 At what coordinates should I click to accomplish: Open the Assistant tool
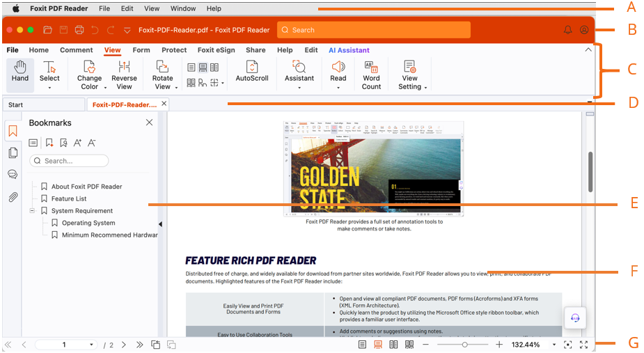[x=299, y=71]
